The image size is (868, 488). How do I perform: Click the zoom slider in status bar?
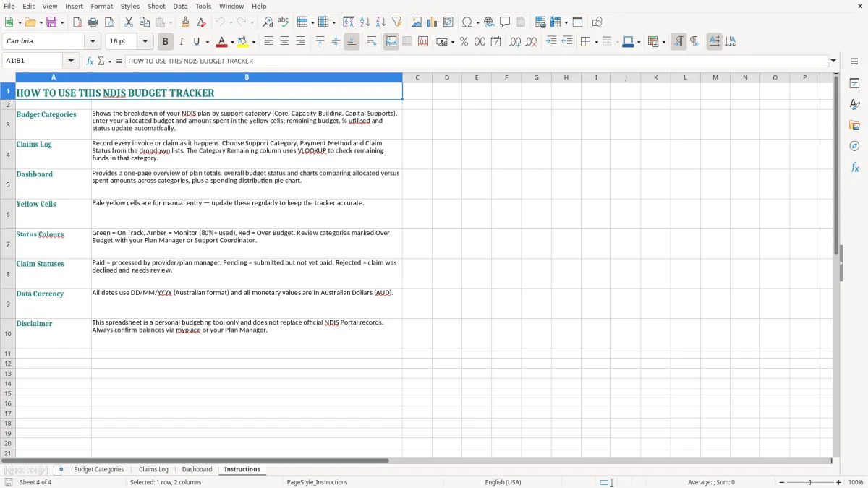[810, 482]
